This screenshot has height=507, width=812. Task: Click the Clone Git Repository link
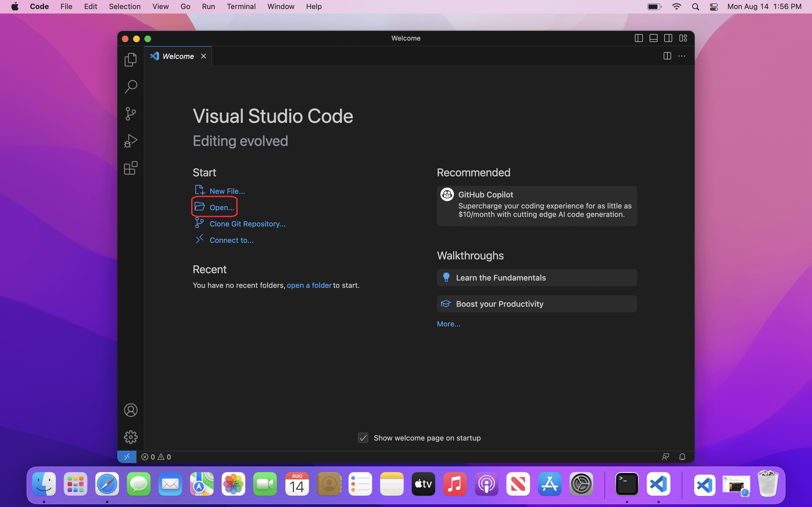tap(247, 224)
